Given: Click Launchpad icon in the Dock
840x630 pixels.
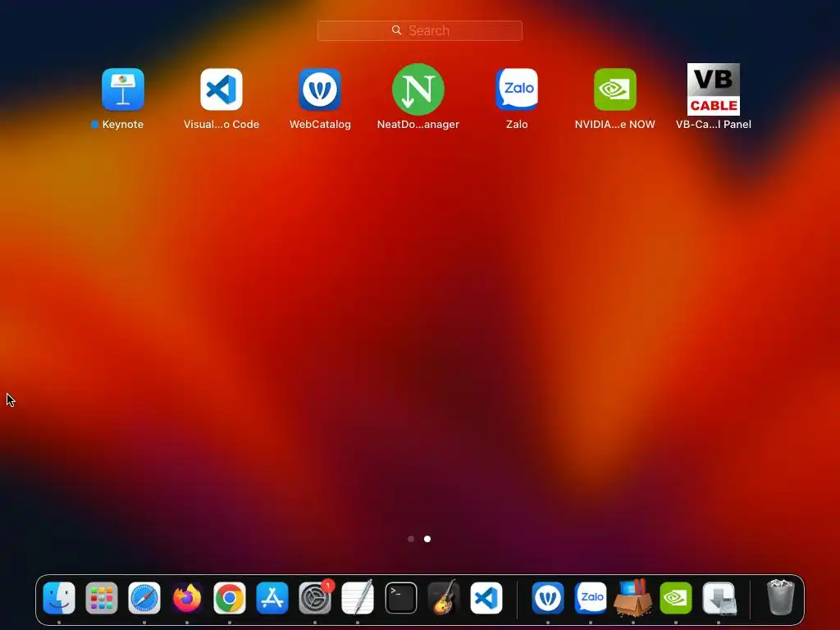Looking at the screenshot, I should (101, 598).
